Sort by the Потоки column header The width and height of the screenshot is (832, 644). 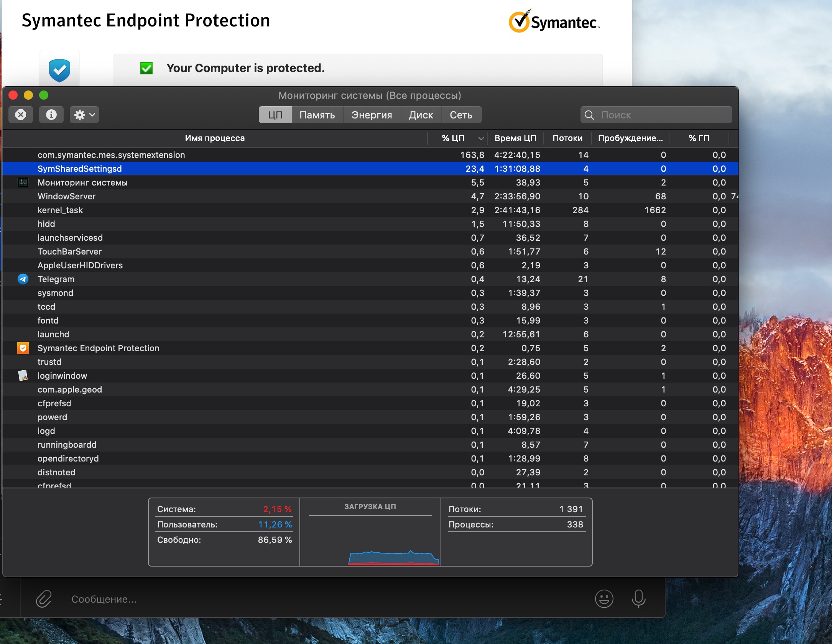[567, 138]
